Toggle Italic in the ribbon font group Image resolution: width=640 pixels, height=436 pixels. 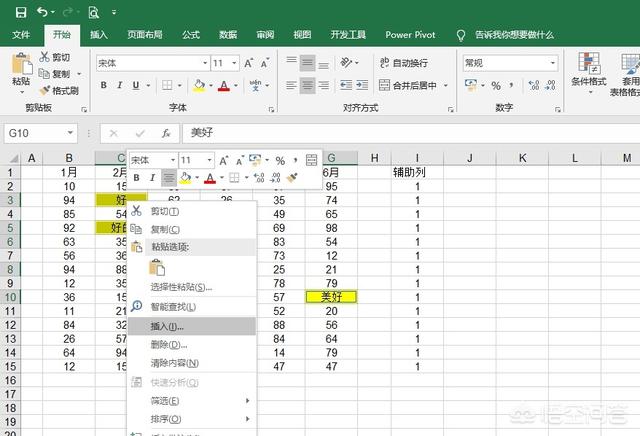[120, 85]
